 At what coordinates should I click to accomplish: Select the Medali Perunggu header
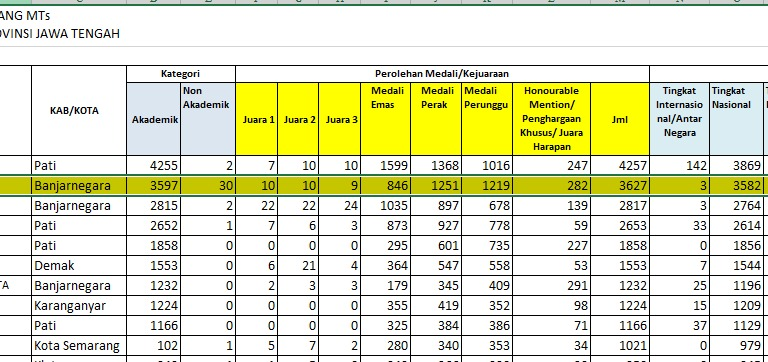(487, 119)
